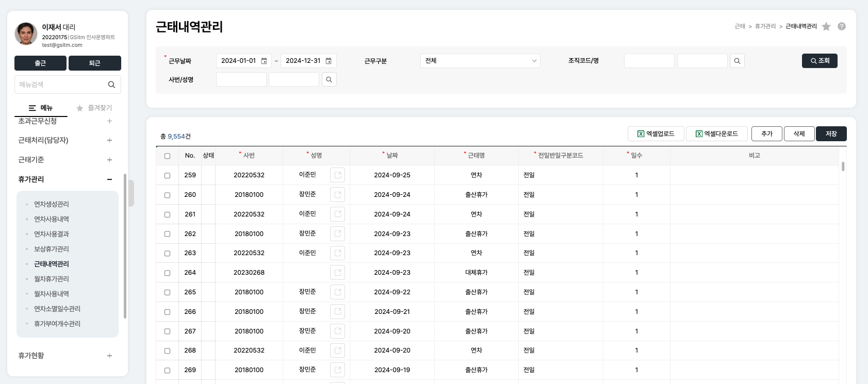Screen dimensions: 868x384
Task: Click the table's vertical scrollbar thumb
Action: pyautogui.click(x=843, y=166)
